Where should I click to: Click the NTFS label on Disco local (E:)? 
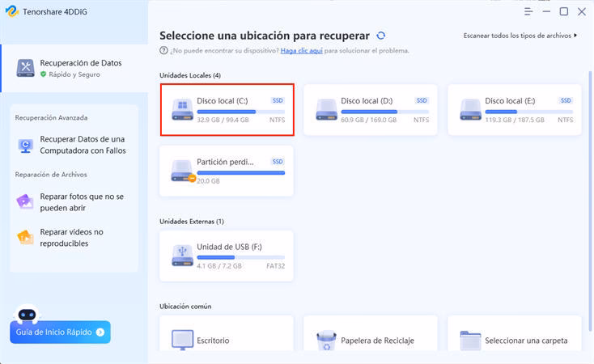[565, 120]
